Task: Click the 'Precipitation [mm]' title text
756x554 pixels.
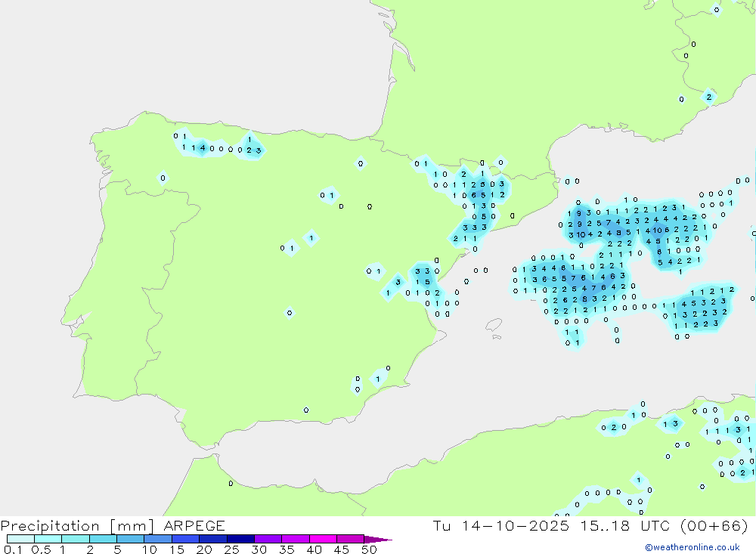Action: 78,526
